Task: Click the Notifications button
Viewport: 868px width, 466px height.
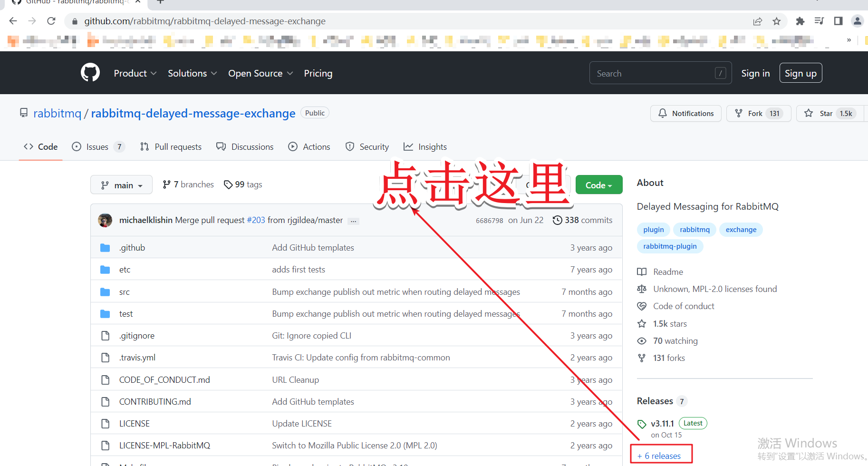Action: tap(686, 113)
